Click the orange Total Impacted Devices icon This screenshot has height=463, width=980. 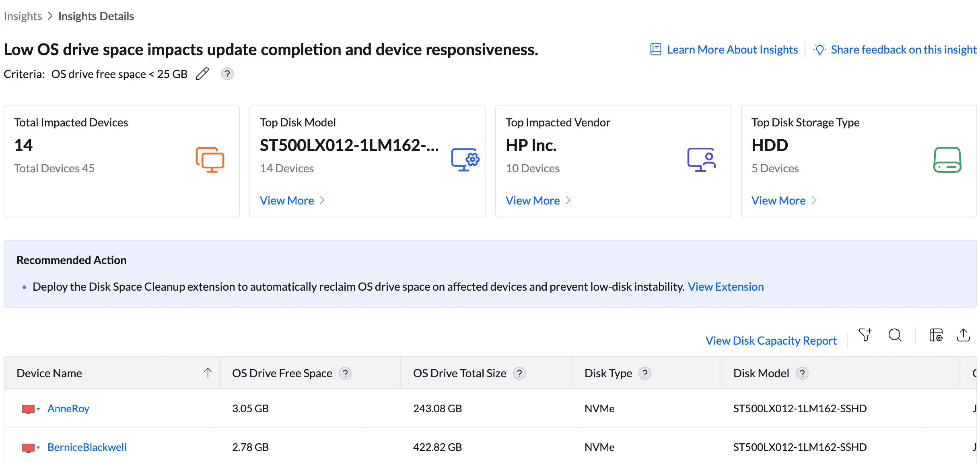coord(210,160)
